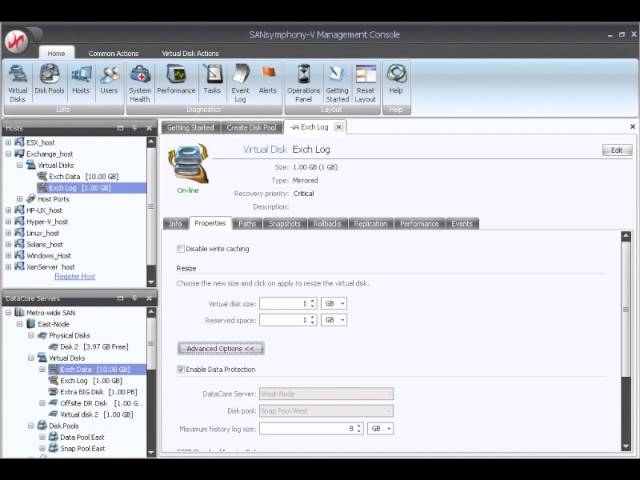Collapse the East-Node server tree node
This screenshot has width=640, height=480.
pos(20,324)
